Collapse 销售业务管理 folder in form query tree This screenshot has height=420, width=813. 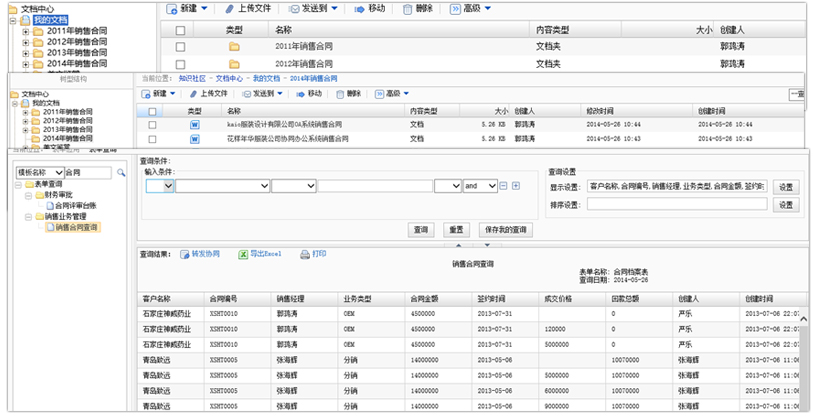tap(30, 217)
